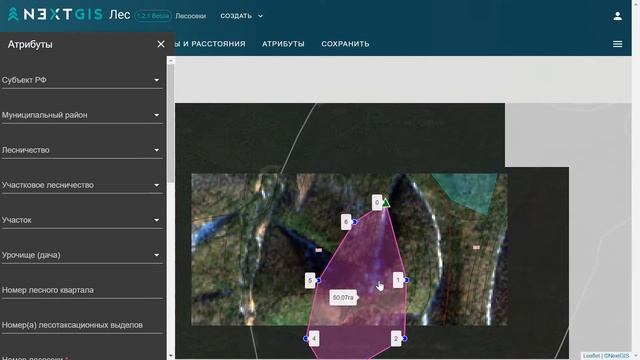This screenshot has width=640, height=360.
Task: Open the Leaflet attribution link
Action: click(591, 356)
